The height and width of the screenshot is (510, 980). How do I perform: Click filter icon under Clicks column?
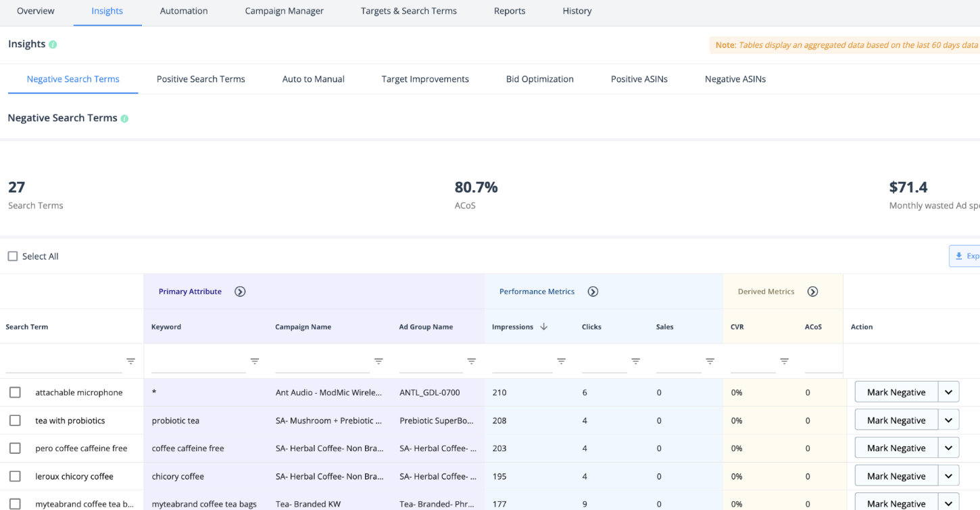pyautogui.click(x=635, y=361)
